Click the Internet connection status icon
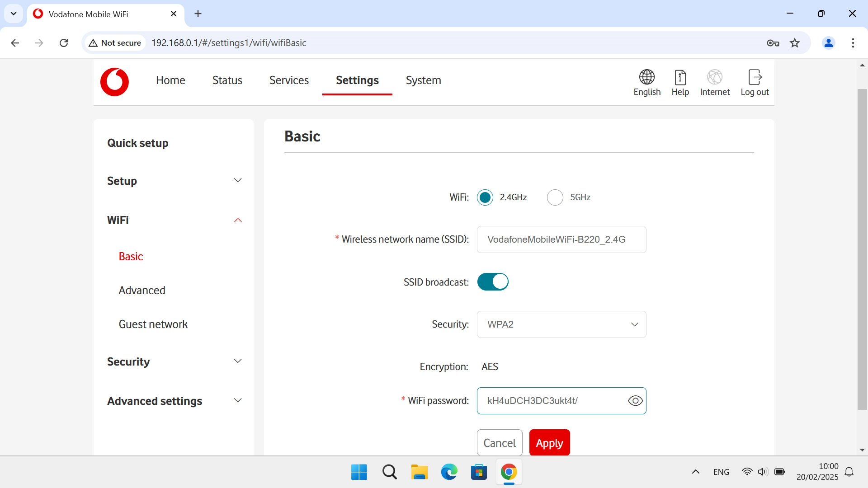Image resolution: width=868 pixels, height=488 pixels. (x=714, y=77)
